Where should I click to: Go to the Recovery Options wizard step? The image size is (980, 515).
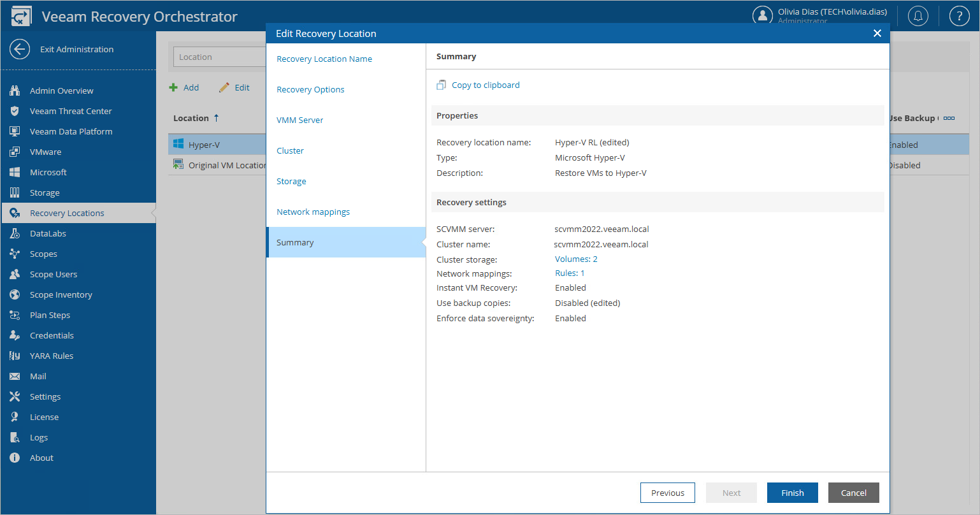[x=310, y=89]
